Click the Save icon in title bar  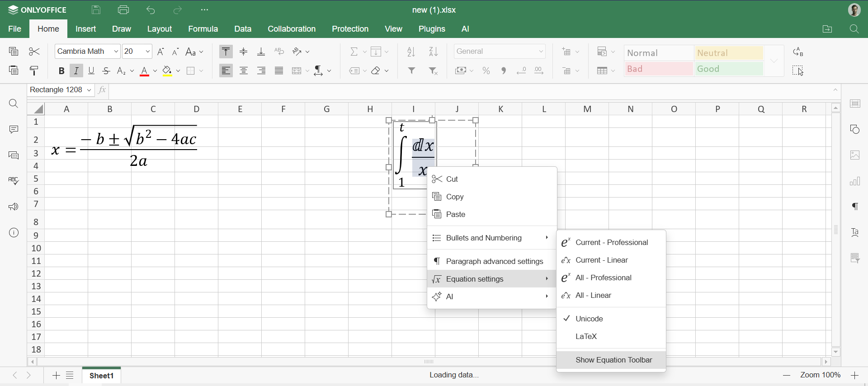click(x=96, y=10)
